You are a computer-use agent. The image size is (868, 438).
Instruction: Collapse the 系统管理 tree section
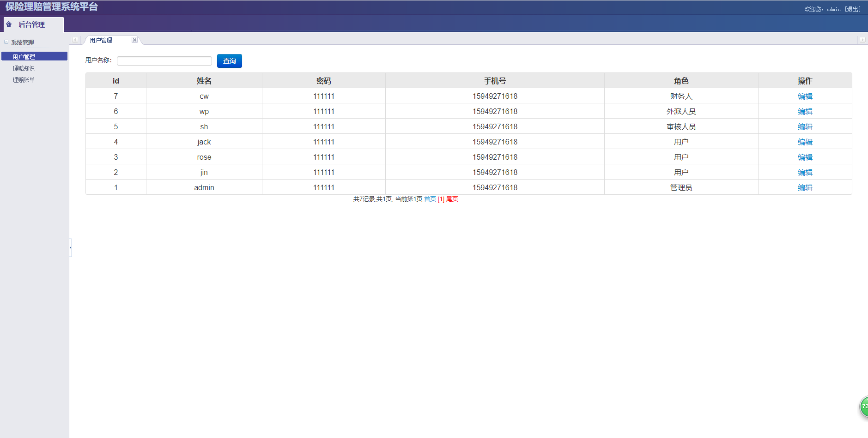click(6, 42)
